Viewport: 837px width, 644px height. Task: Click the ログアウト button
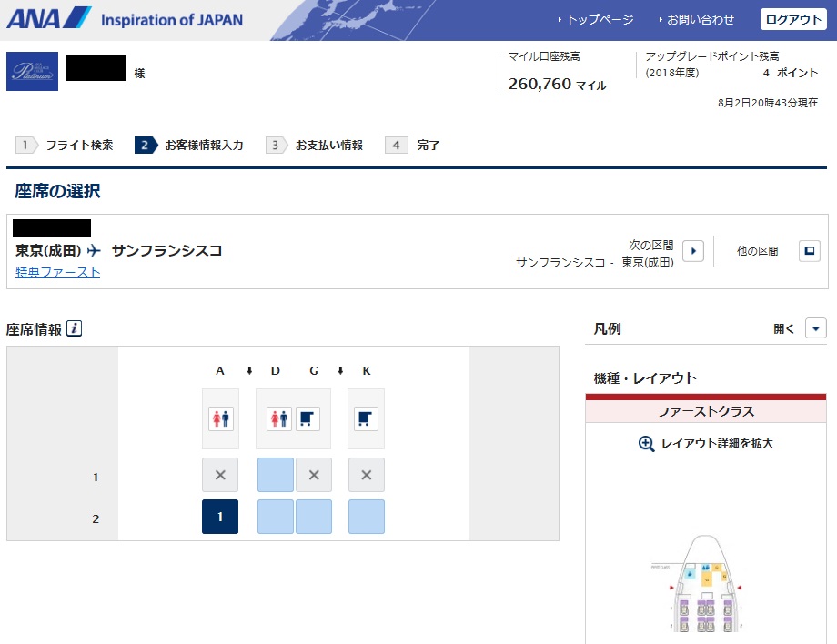(x=792, y=18)
